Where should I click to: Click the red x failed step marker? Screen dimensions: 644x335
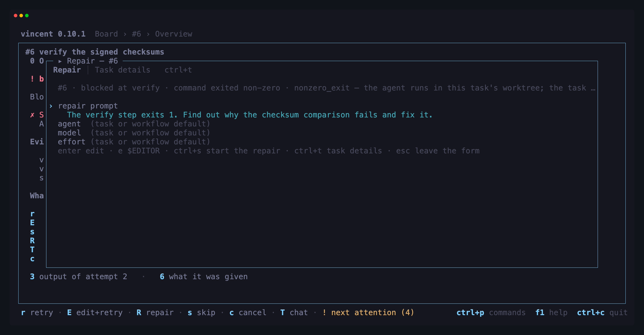tap(32, 115)
